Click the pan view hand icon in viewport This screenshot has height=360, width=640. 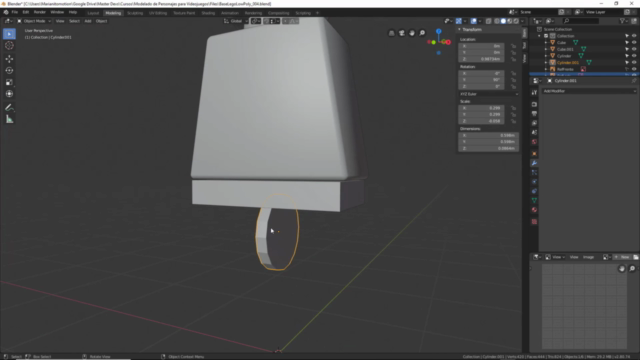[x=412, y=33]
